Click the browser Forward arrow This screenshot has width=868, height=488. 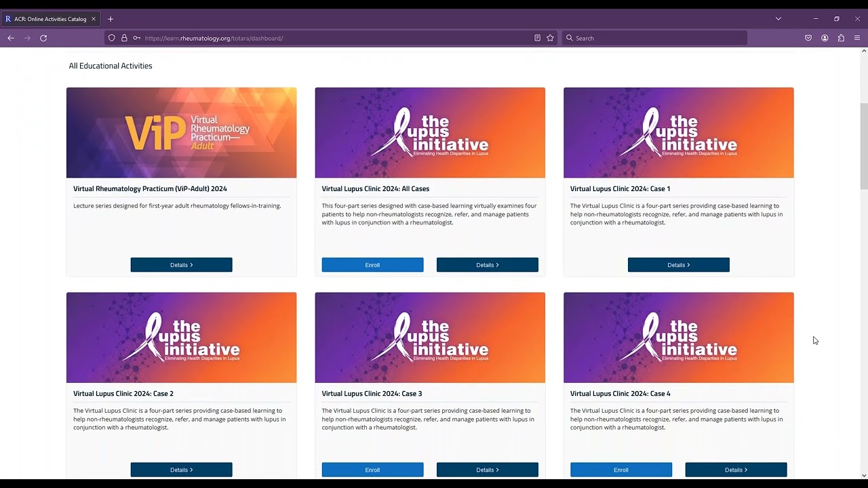[x=27, y=38]
